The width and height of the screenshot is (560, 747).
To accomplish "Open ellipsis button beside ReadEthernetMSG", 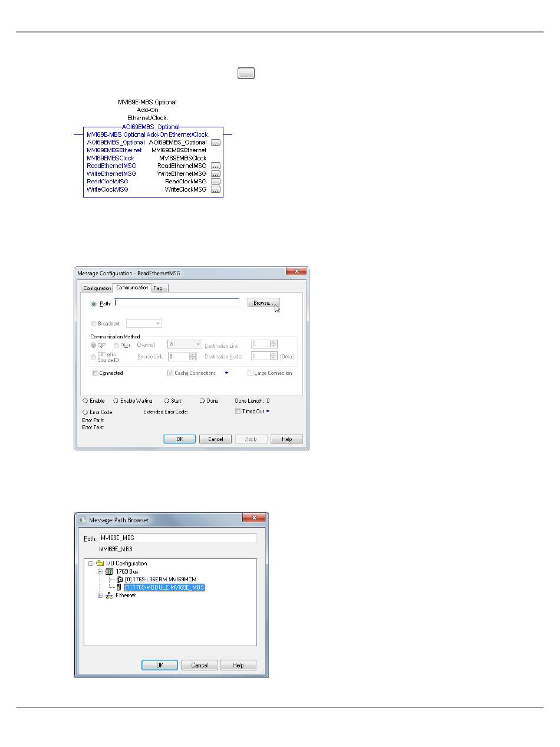I will (216, 166).
